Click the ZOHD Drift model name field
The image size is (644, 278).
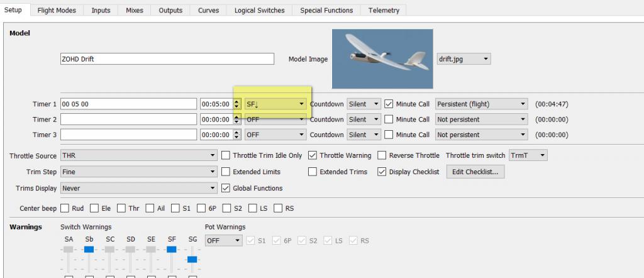coord(167,59)
